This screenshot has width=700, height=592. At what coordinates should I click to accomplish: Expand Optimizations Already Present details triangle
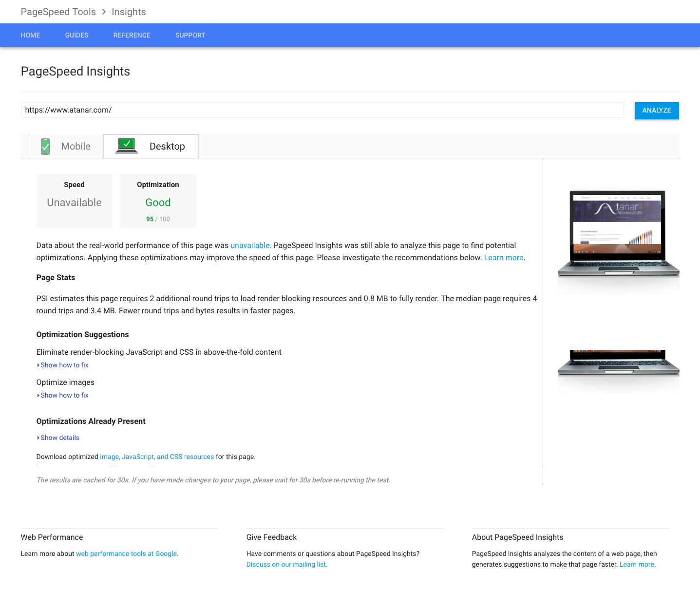pos(38,438)
